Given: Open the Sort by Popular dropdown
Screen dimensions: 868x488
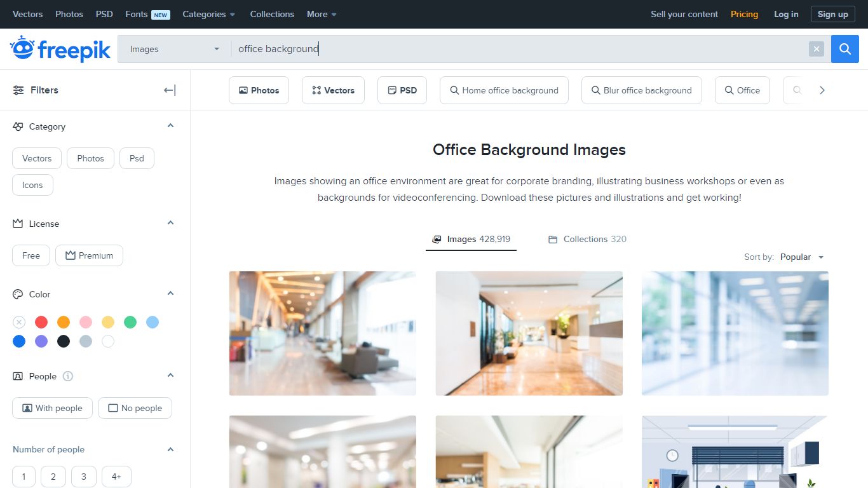Looking at the screenshot, I should 802,257.
